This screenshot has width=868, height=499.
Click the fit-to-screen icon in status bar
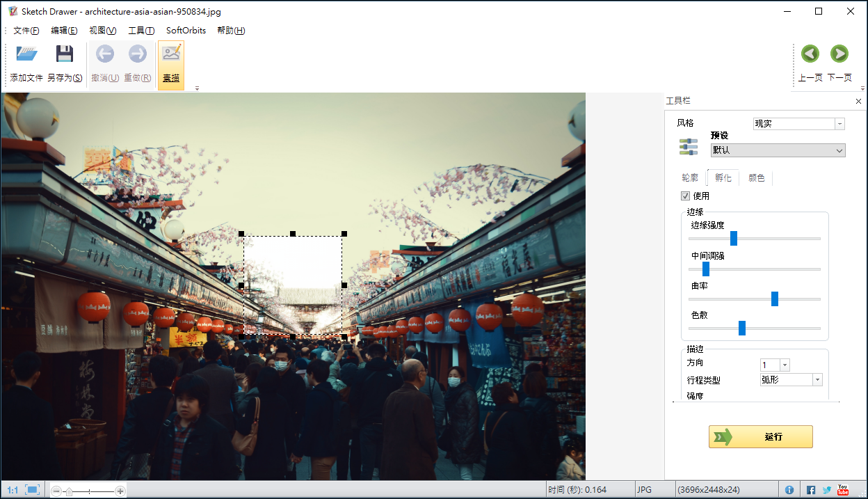pos(33,490)
